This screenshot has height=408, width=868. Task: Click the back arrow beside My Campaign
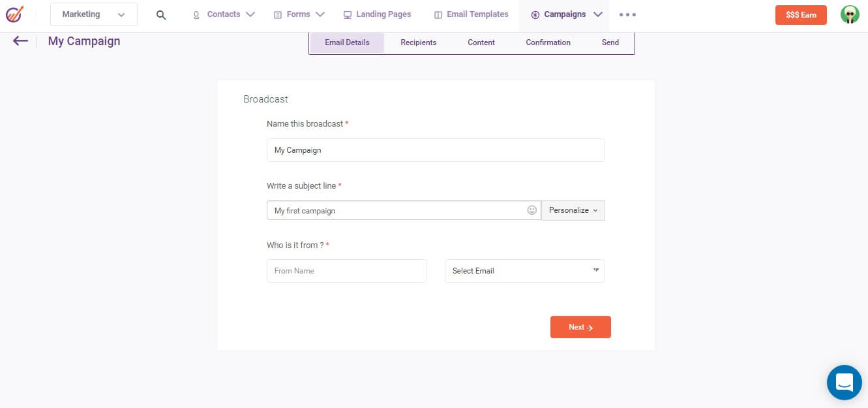20,40
